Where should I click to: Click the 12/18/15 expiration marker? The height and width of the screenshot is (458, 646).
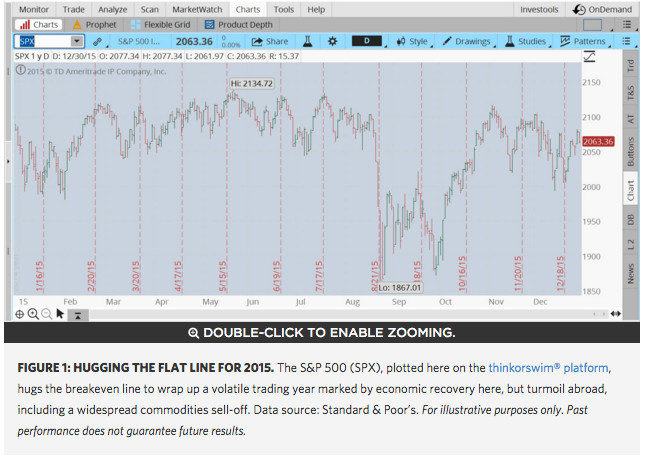[x=560, y=273]
